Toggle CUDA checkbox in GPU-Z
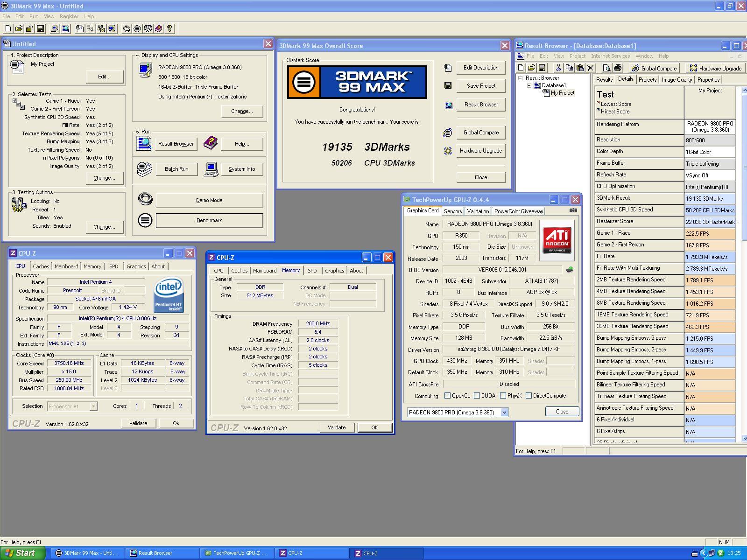The height and width of the screenshot is (560, 747). (477, 396)
